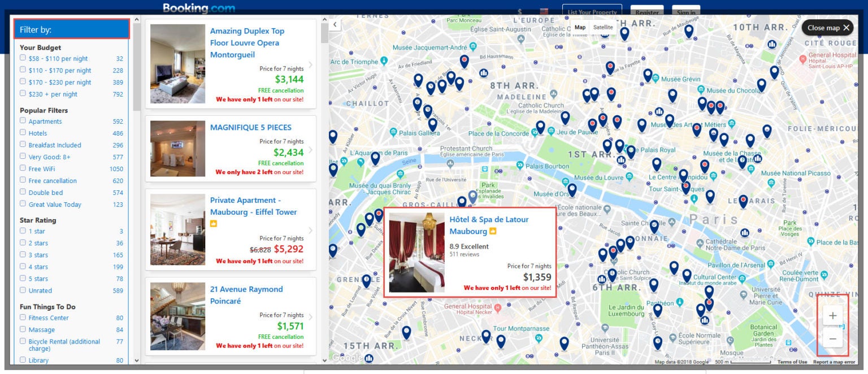Check the Free WiFi filter
Screen dimensions: 868x374
[23, 168]
